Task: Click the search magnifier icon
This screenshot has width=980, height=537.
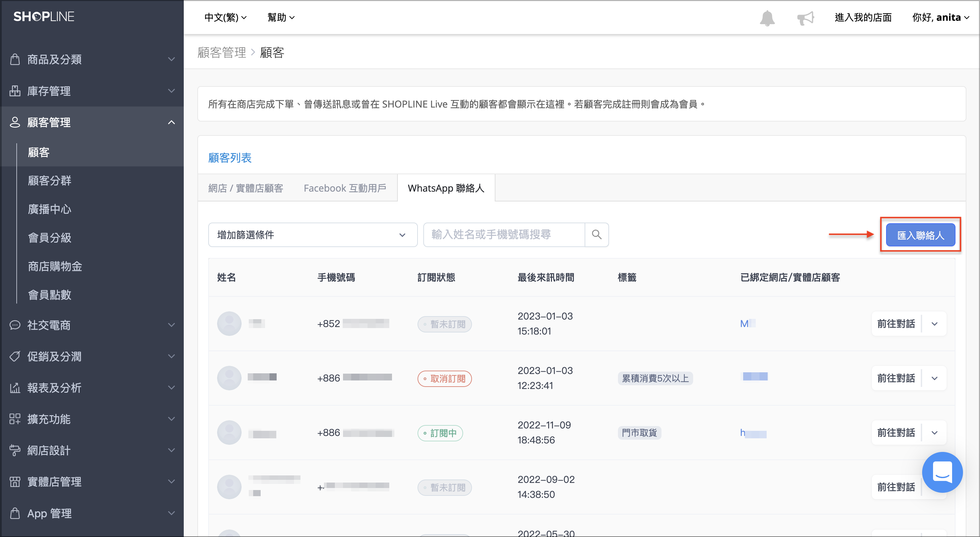Action: 597,234
